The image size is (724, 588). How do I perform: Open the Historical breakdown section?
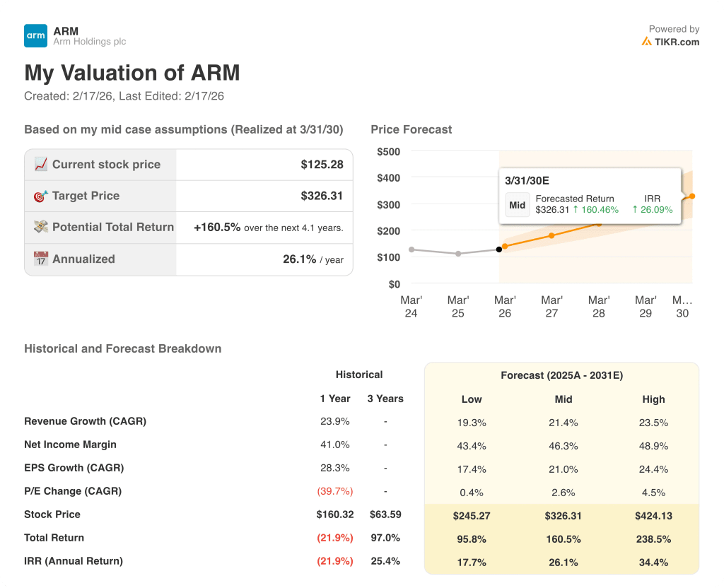(x=359, y=375)
